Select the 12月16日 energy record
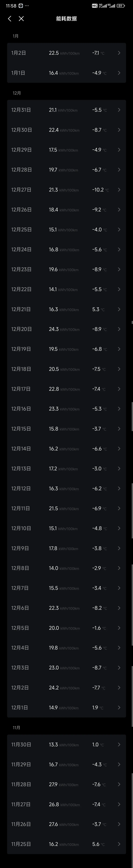The width and height of the screenshot is (133, 868). [x=66, y=409]
